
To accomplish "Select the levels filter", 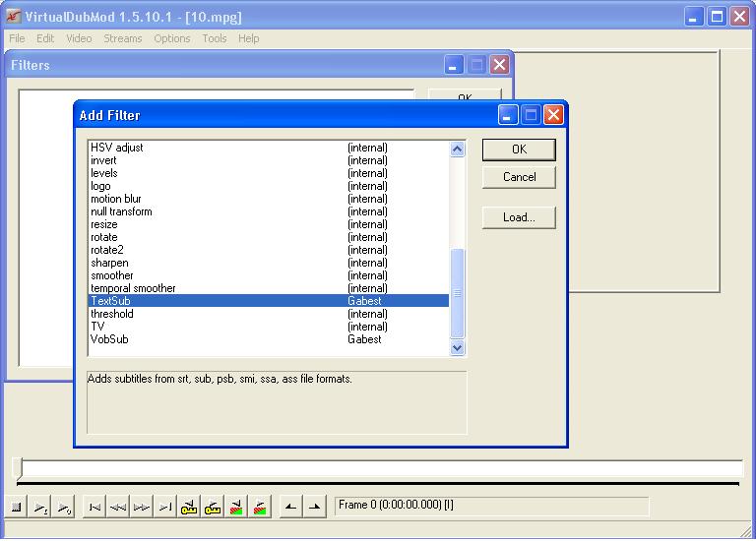I will 269,173.
